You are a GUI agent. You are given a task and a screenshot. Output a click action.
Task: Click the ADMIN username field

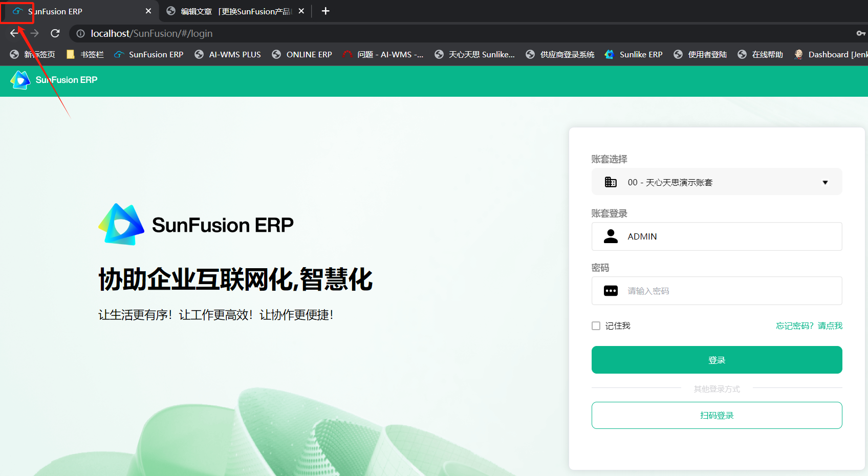tap(717, 236)
